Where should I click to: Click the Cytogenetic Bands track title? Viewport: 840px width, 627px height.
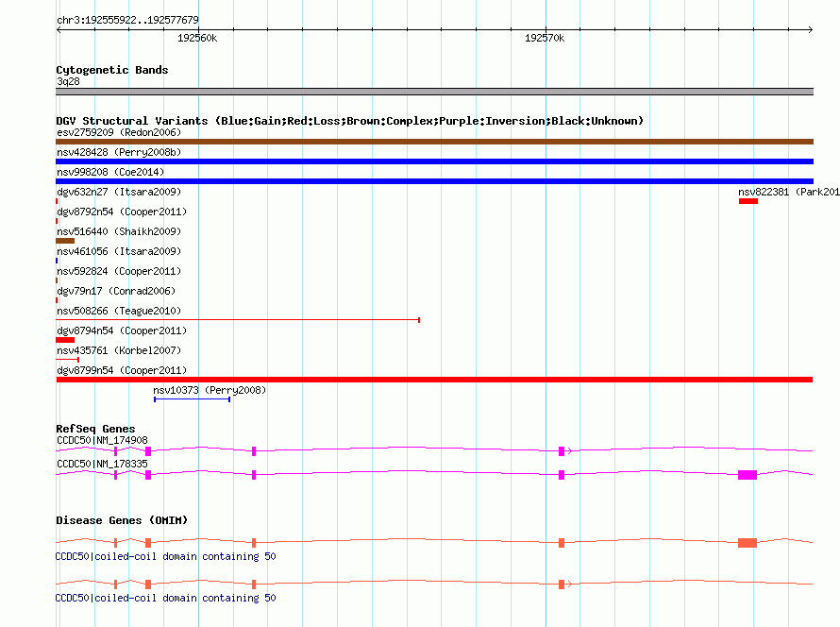coord(112,70)
